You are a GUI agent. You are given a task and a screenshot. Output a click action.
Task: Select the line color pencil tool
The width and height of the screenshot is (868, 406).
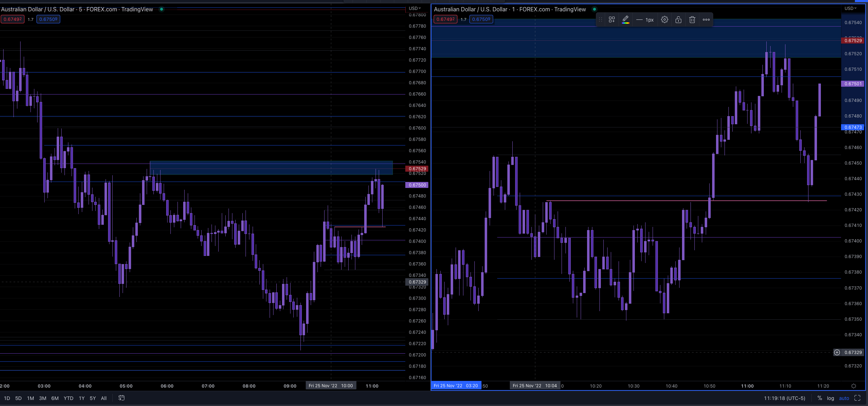pyautogui.click(x=626, y=18)
